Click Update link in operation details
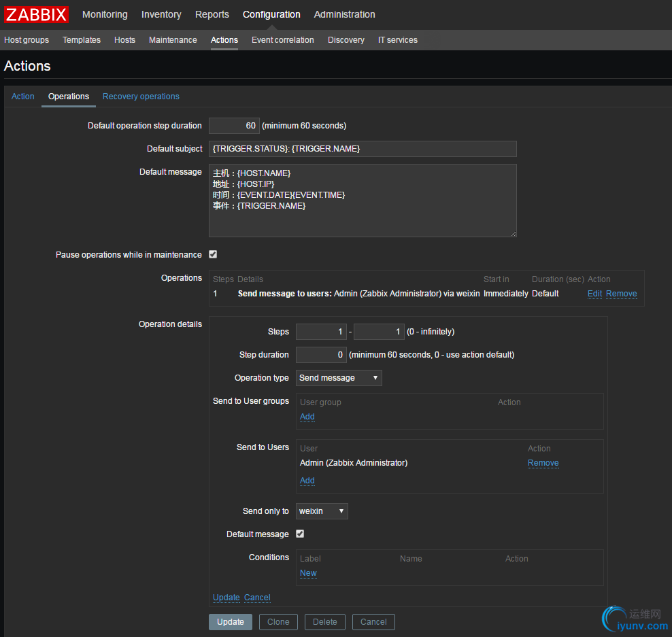The image size is (672, 637). coord(226,597)
